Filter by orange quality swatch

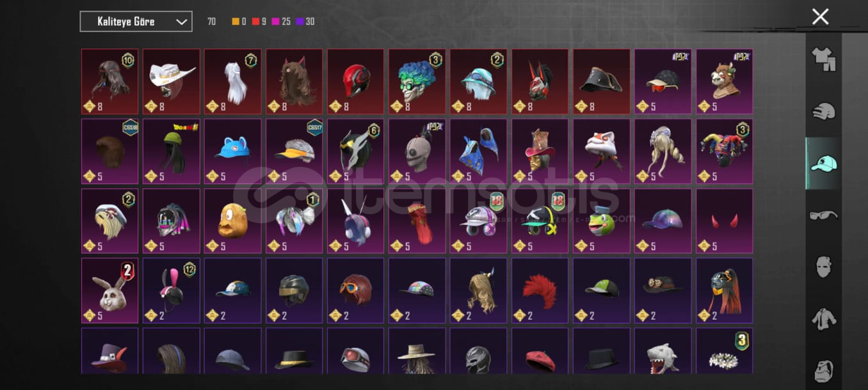[x=236, y=22]
